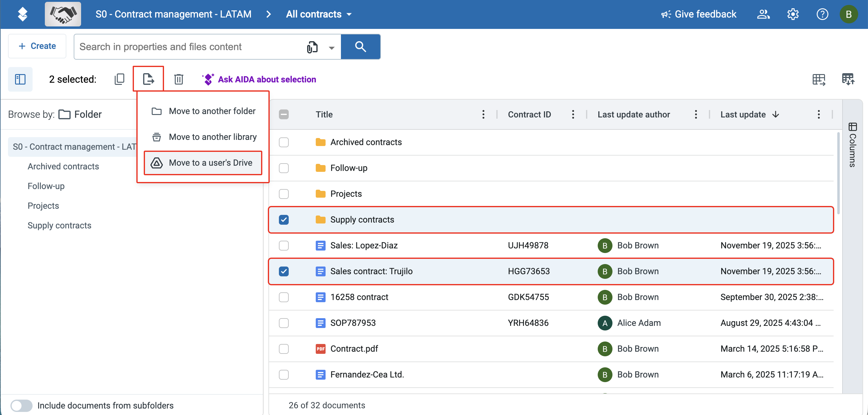Screen dimensions: 868x415
Task: Click the table vertical scrollbar
Action: pyautogui.click(x=838, y=174)
